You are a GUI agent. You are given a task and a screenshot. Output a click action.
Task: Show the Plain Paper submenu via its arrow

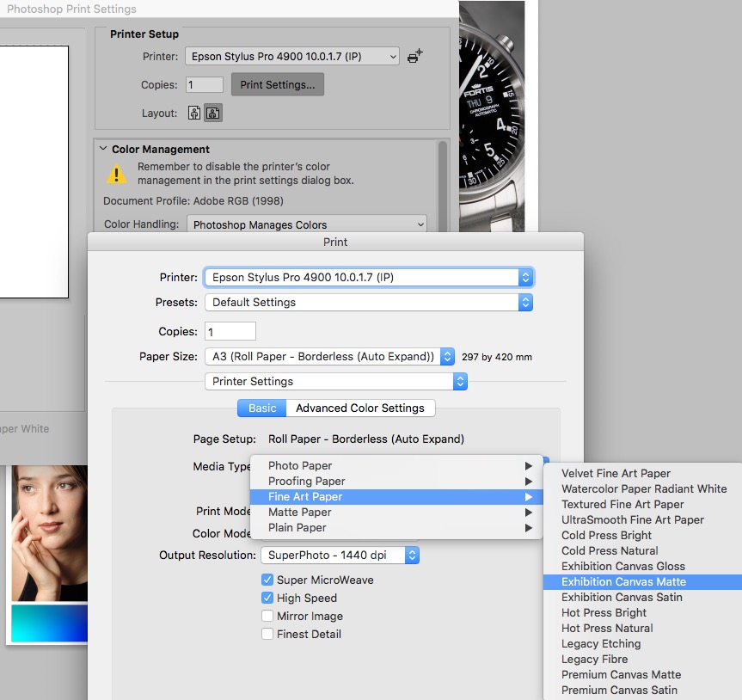(x=529, y=528)
